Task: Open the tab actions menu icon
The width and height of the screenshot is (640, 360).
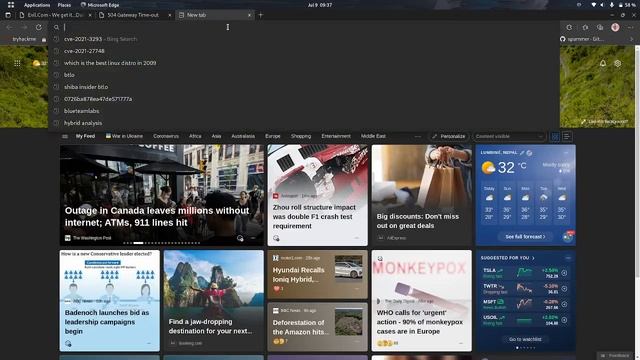Action: click(x=8, y=15)
